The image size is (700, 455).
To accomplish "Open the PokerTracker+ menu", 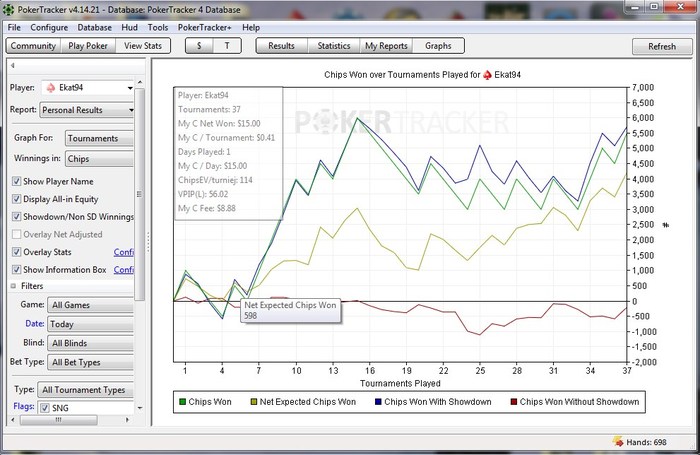I will pyautogui.click(x=204, y=28).
